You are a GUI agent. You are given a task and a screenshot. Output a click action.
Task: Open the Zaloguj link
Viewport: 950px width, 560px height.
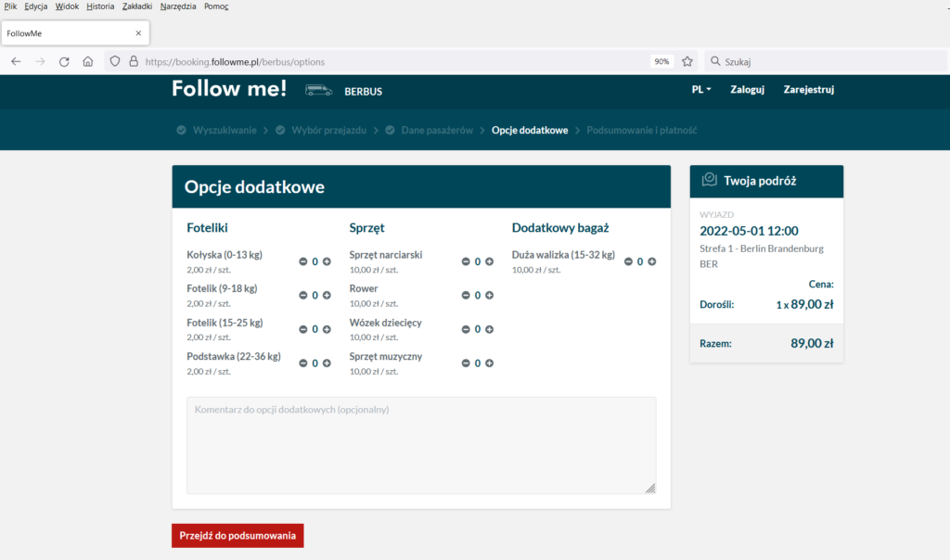(x=747, y=90)
